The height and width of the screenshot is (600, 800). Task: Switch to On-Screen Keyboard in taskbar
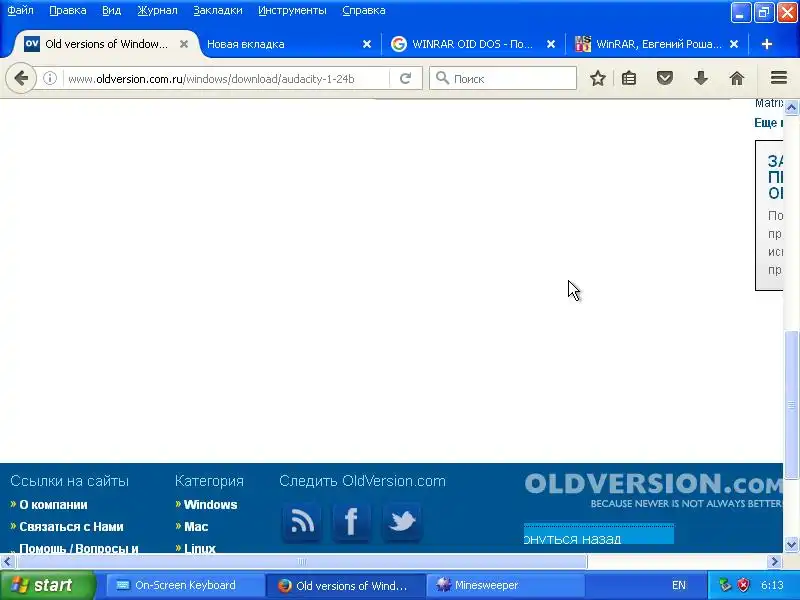click(185, 585)
